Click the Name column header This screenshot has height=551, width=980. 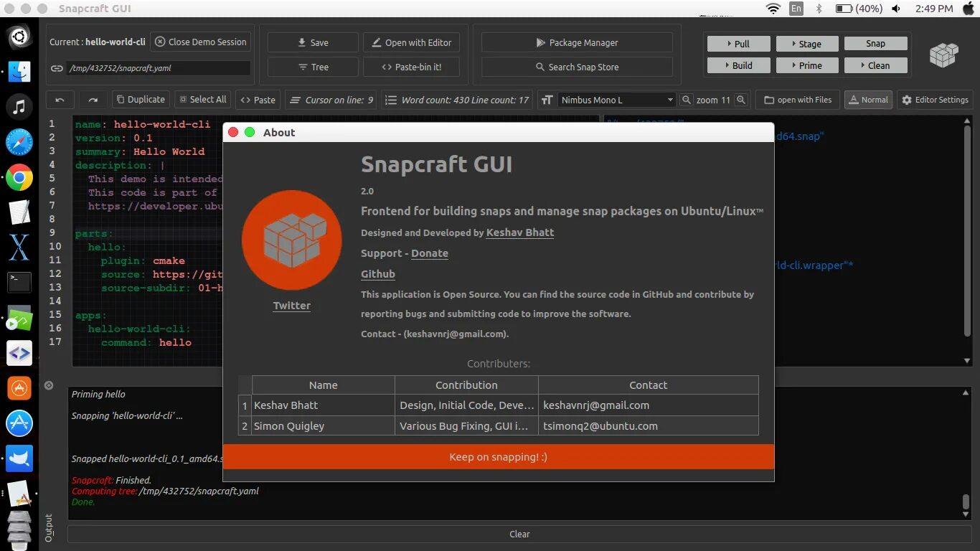tap(323, 385)
